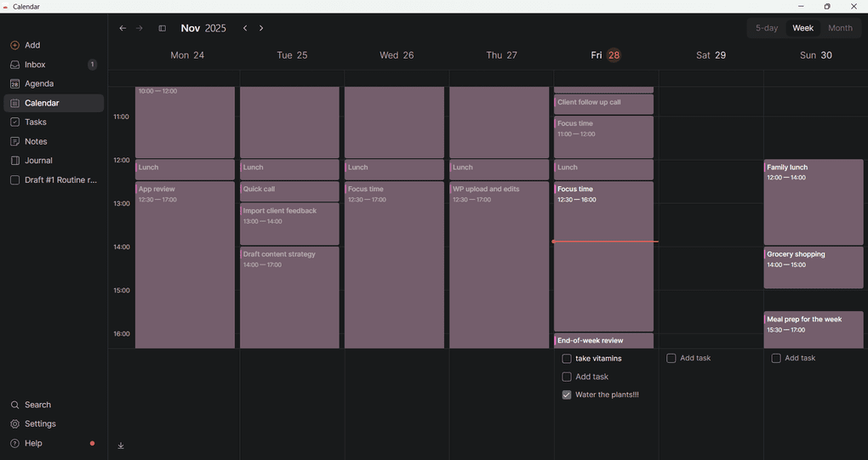Go forward with the right arrow icon
The height and width of the screenshot is (460, 868).
[140, 28]
